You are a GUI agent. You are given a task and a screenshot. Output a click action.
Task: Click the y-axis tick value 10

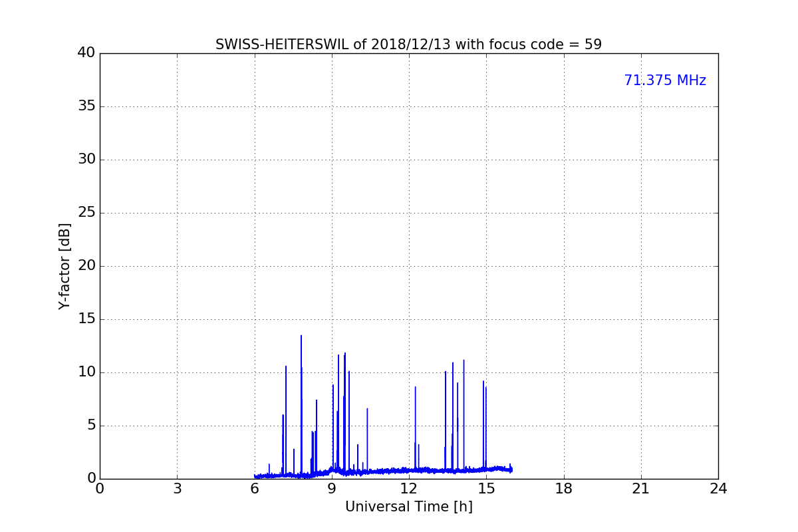click(x=86, y=372)
